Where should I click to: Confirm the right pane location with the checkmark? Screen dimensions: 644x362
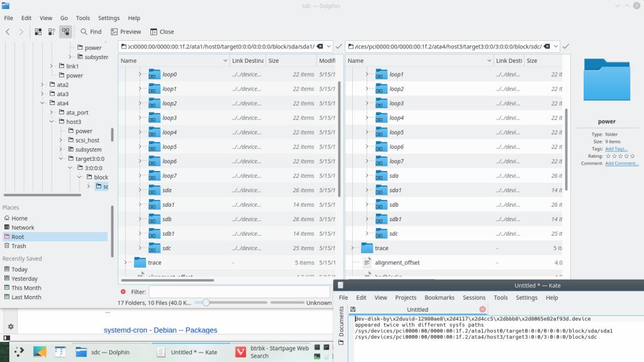(565, 46)
